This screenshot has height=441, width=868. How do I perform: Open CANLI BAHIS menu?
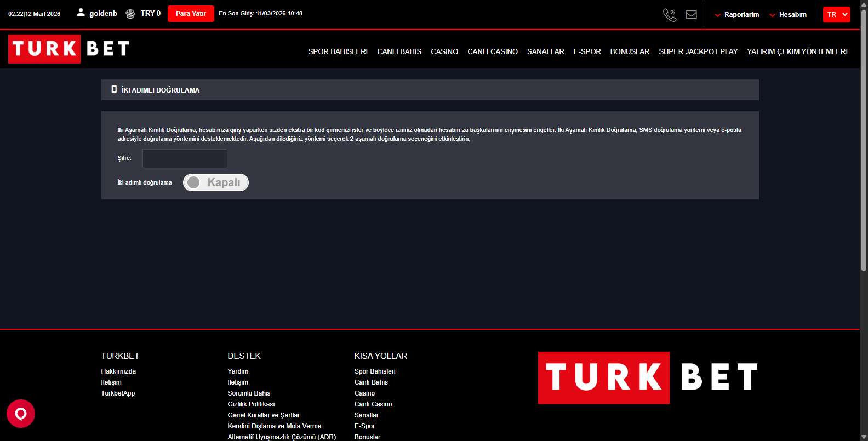(399, 51)
